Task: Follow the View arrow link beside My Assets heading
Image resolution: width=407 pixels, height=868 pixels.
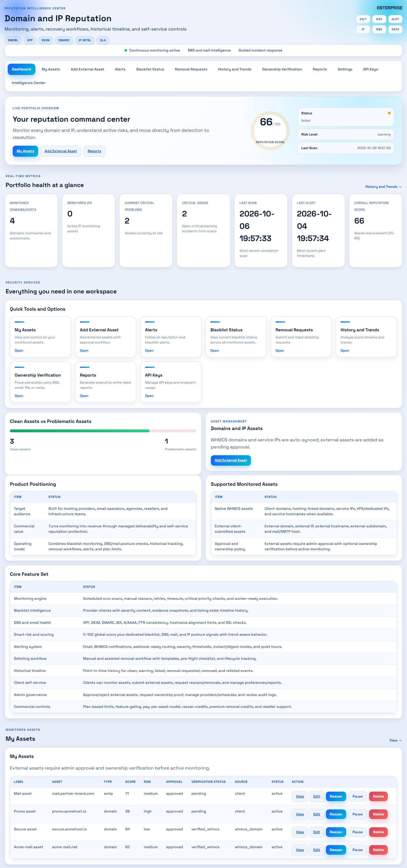Action: point(395,740)
